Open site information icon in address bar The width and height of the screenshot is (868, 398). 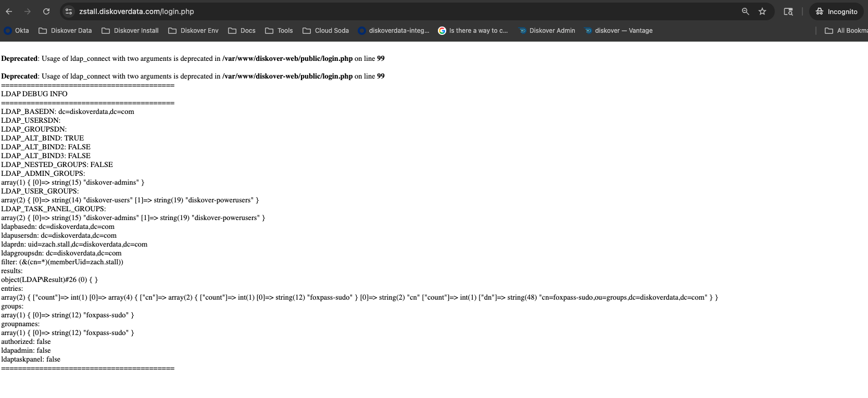pos(69,11)
